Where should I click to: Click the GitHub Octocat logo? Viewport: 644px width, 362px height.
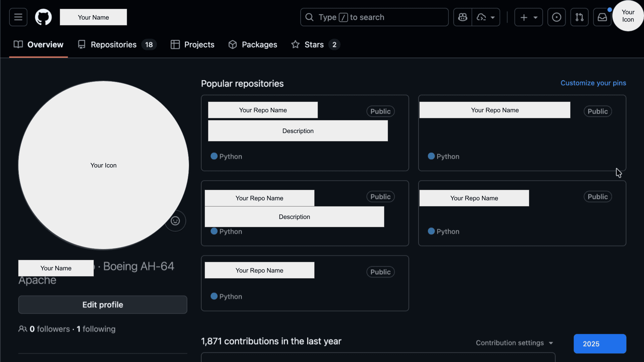click(43, 17)
